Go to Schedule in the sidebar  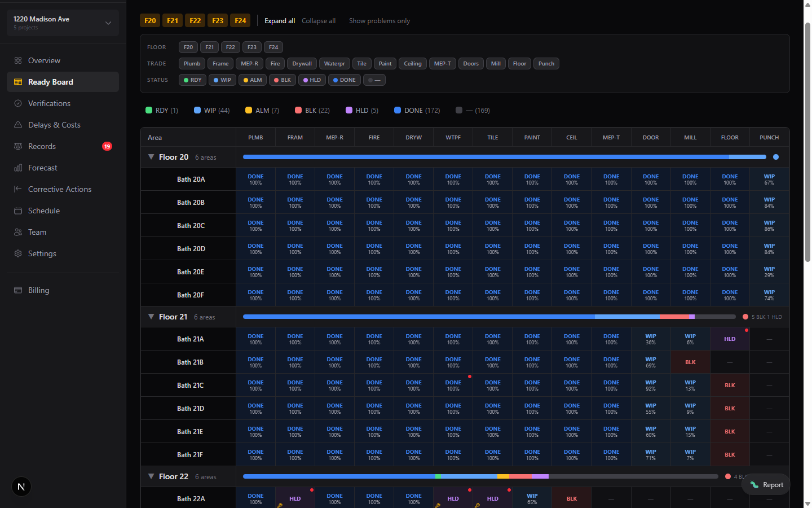click(x=63, y=211)
